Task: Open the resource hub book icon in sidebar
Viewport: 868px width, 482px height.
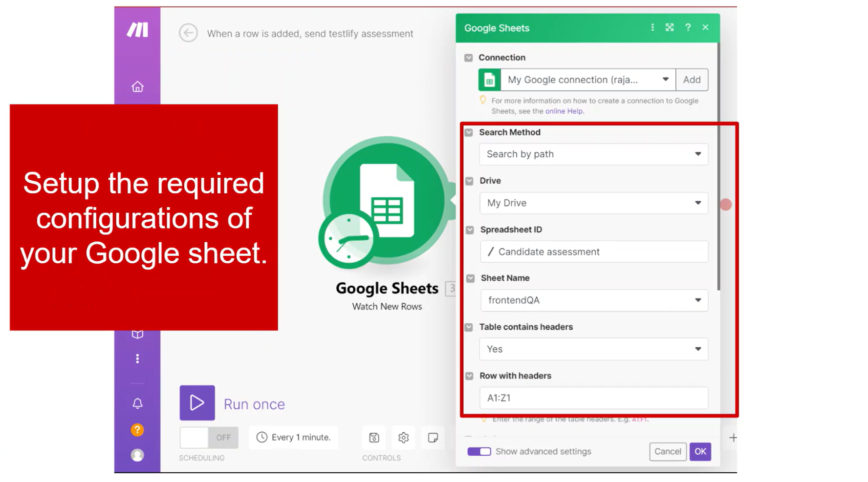Action: tap(137, 335)
